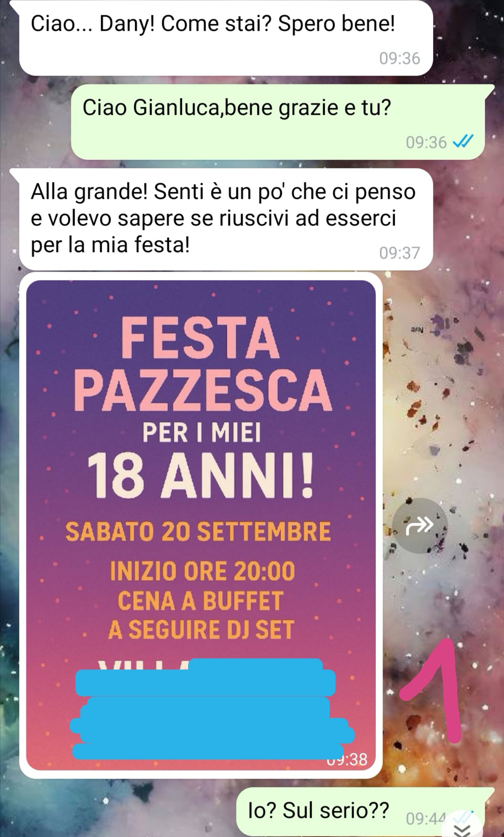The width and height of the screenshot is (504, 837).
Task: Tap the 'INIZIO ORE 20:00' text on the flyer
Action: [203, 571]
